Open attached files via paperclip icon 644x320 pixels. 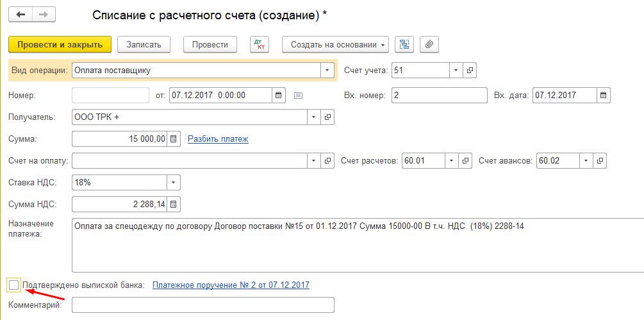point(429,45)
